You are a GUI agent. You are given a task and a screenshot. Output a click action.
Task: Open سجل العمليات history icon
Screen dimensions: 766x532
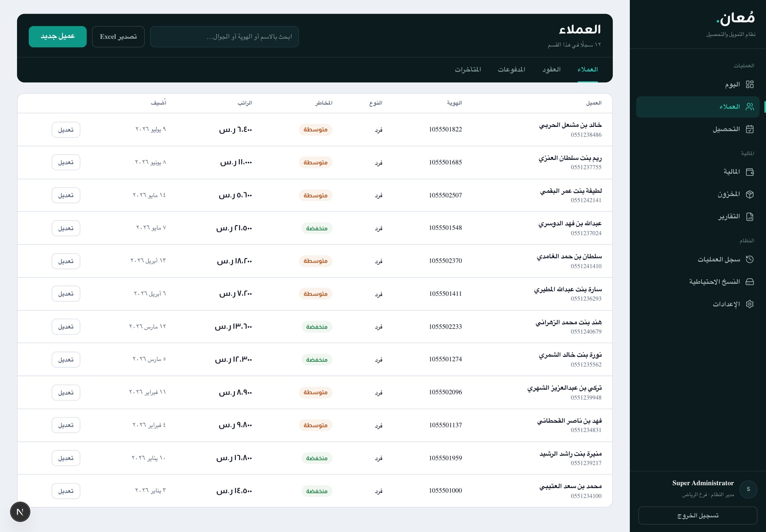(750, 259)
